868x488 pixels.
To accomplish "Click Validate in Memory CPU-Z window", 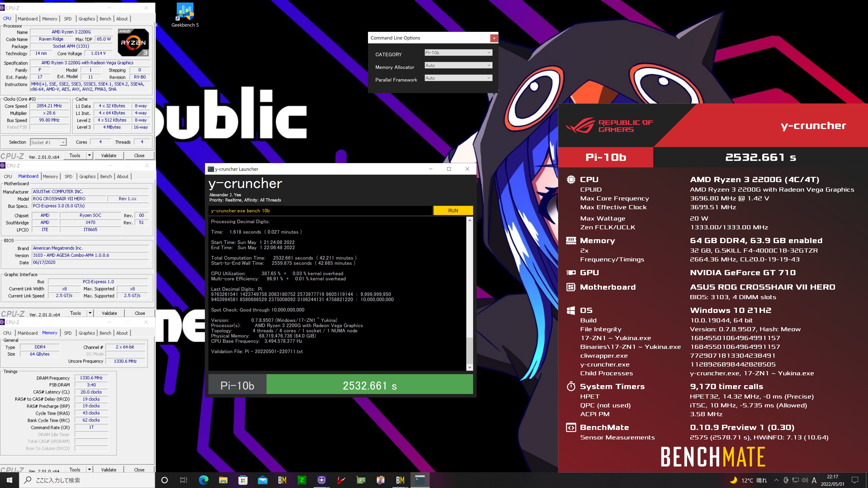I will coord(108,469).
